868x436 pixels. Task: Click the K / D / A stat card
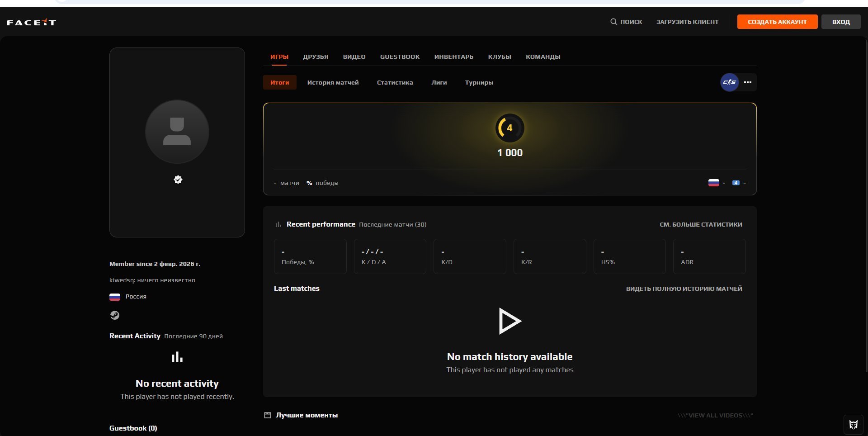390,256
